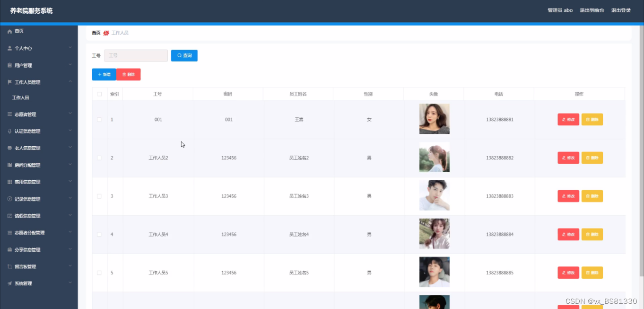Click yellow 删除 for the 工作人员4 row
This screenshot has width=644, height=309.
click(592, 234)
